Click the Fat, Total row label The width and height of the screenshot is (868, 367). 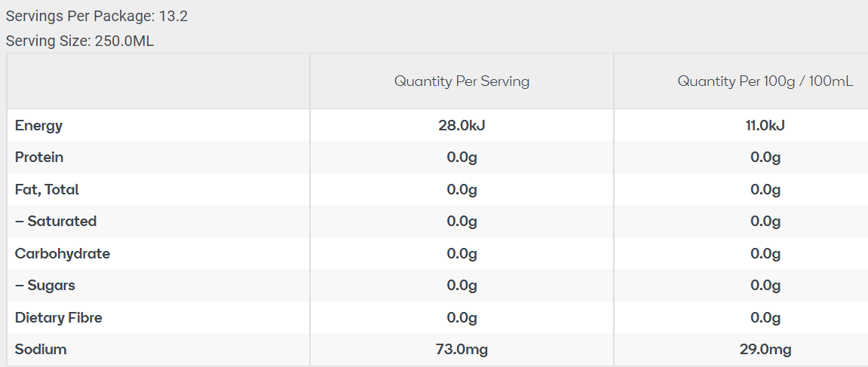47,190
